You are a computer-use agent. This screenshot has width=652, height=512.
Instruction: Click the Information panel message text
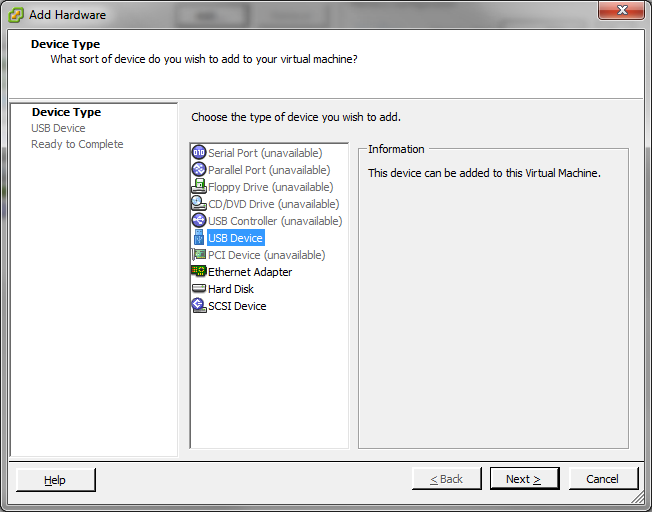tap(484, 173)
